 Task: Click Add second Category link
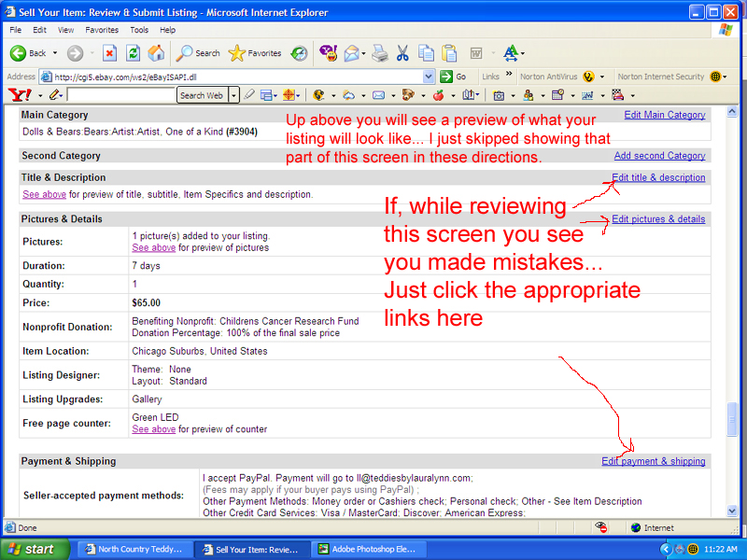click(659, 156)
